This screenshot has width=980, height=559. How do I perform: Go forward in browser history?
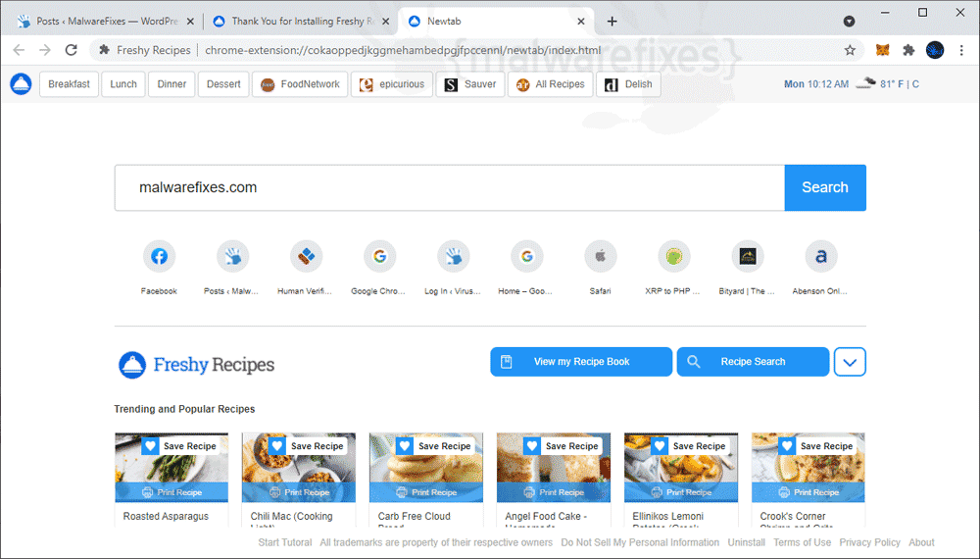(x=45, y=50)
